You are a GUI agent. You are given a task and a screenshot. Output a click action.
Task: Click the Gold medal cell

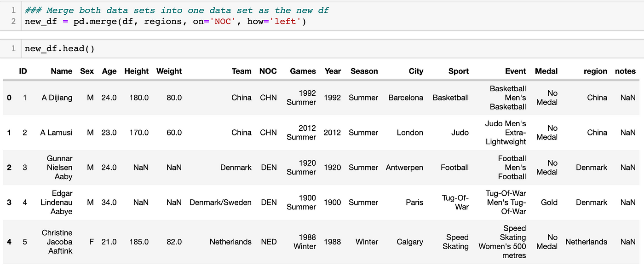549,203
